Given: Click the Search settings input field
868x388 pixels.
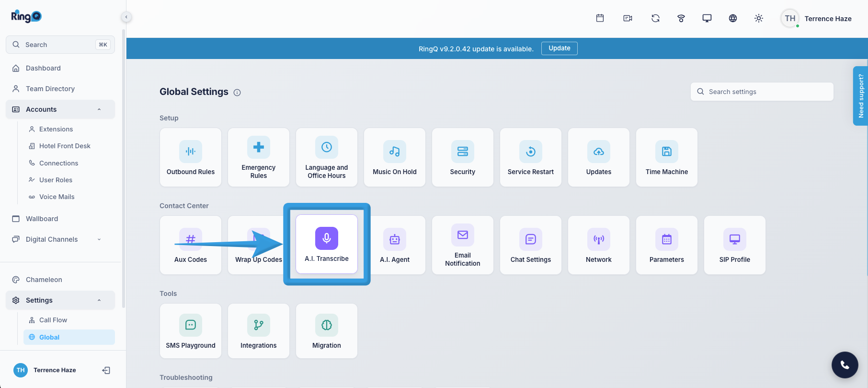Looking at the screenshot, I should pyautogui.click(x=762, y=92).
